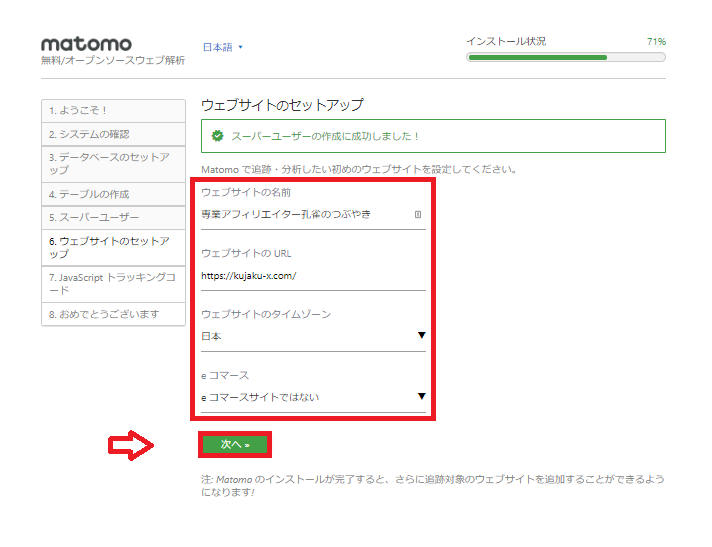This screenshot has width=712, height=547.
Task: Click the スーパーユーザーの作成に成功しました message
Action: pos(325,136)
